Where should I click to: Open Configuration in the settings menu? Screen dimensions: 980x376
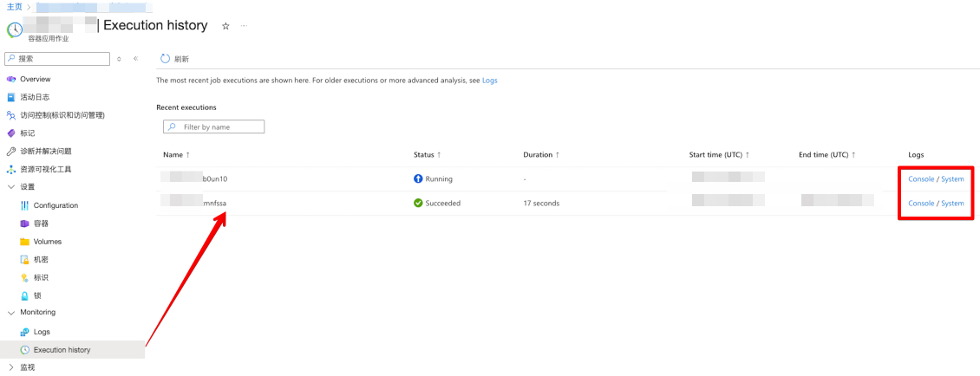(x=56, y=205)
